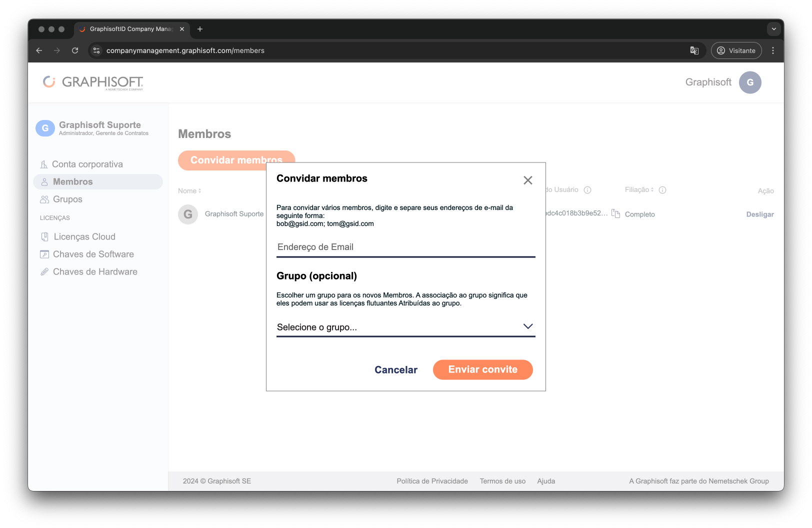
Task: Click the translate page icon
Action: [694, 50]
